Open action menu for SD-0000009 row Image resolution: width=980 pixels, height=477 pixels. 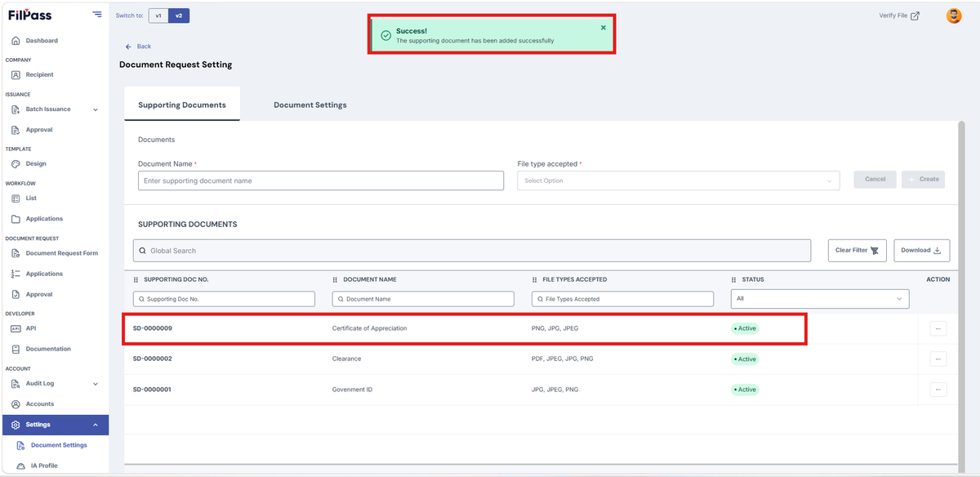[938, 328]
